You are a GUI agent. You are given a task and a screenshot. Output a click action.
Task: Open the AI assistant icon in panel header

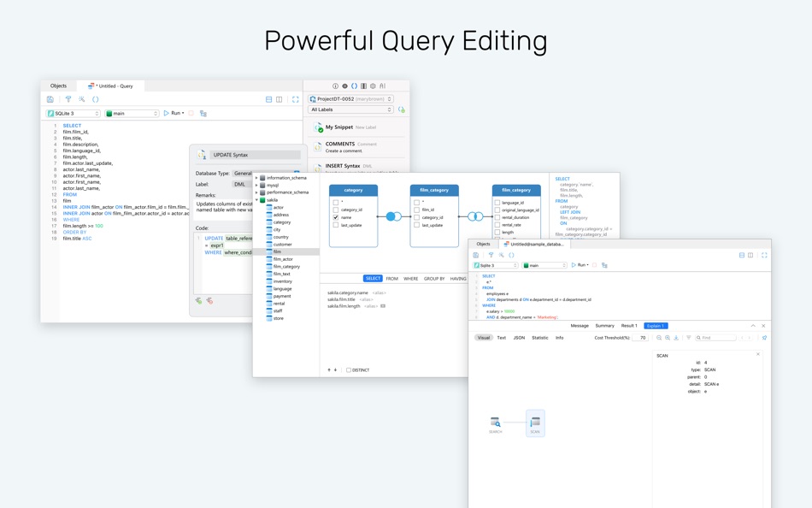click(383, 86)
